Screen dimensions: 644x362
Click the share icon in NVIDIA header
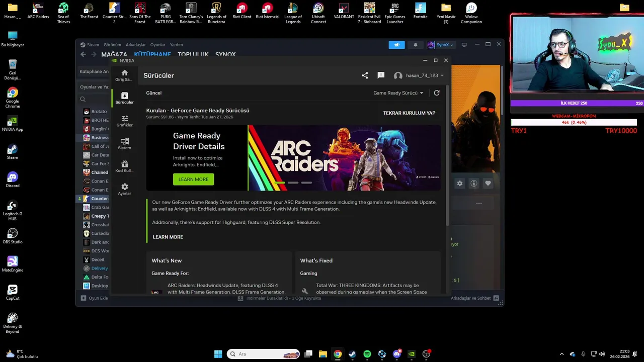(x=365, y=75)
